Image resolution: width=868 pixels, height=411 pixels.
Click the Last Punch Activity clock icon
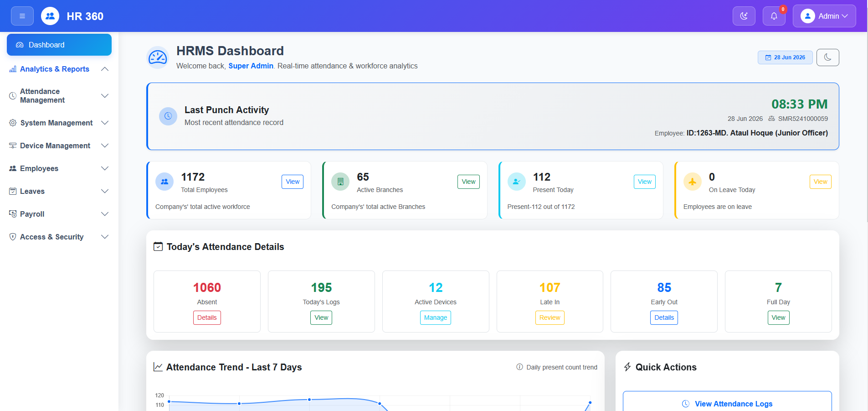[x=168, y=116]
